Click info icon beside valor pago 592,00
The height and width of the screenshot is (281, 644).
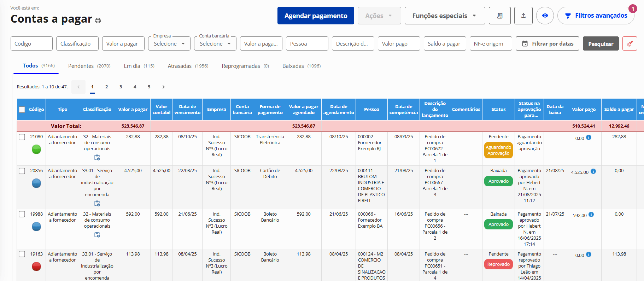591,215
